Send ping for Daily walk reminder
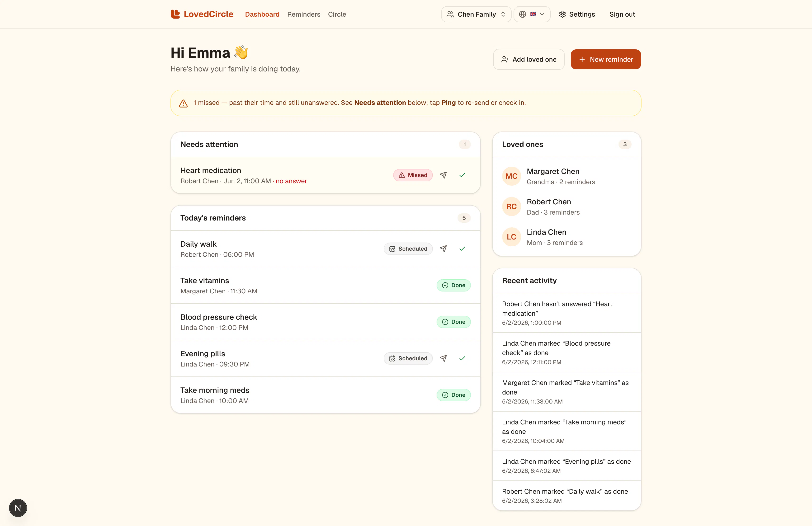Viewport: 812px width, 526px height. 443,249
